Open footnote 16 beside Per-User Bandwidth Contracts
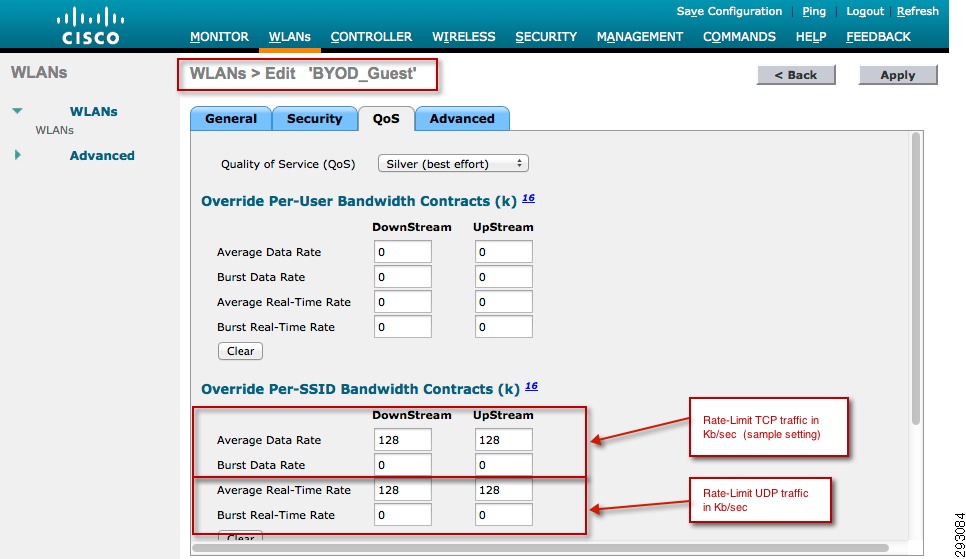Screen dimensions: 966x559 (x=528, y=198)
